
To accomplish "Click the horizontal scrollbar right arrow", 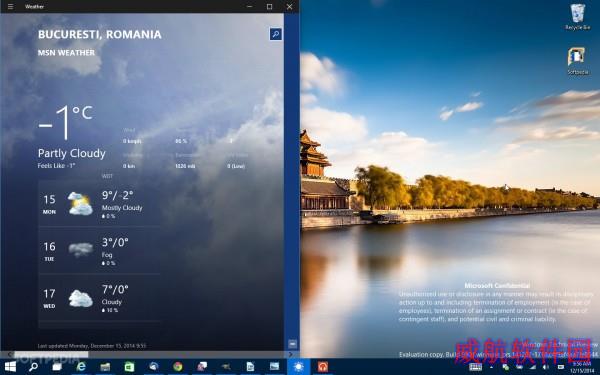I will pyautogui.click(x=291, y=354).
